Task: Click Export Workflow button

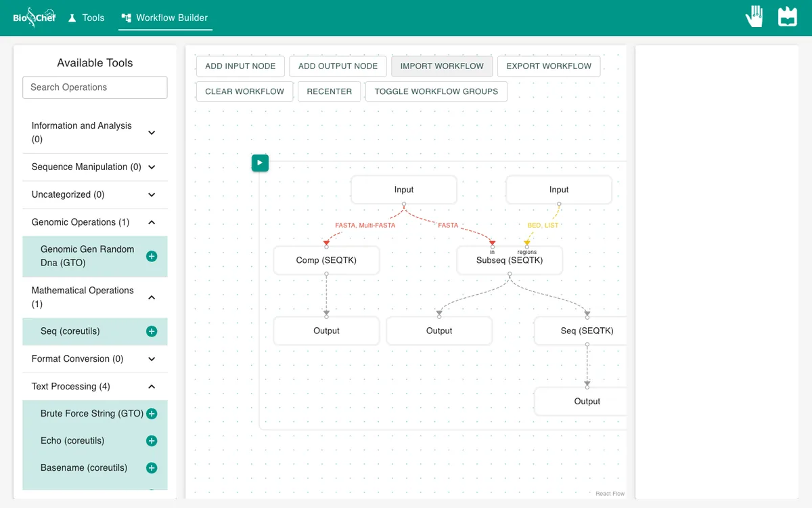Action: (x=549, y=66)
